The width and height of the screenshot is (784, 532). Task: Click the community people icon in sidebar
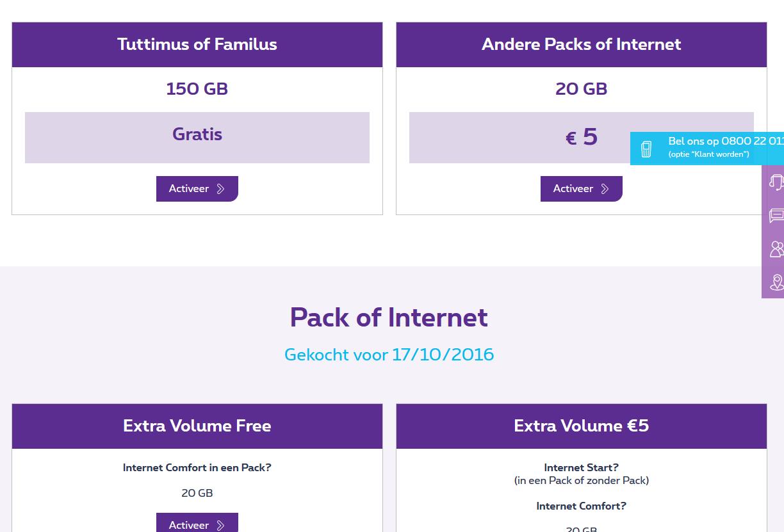tap(776, 249)
